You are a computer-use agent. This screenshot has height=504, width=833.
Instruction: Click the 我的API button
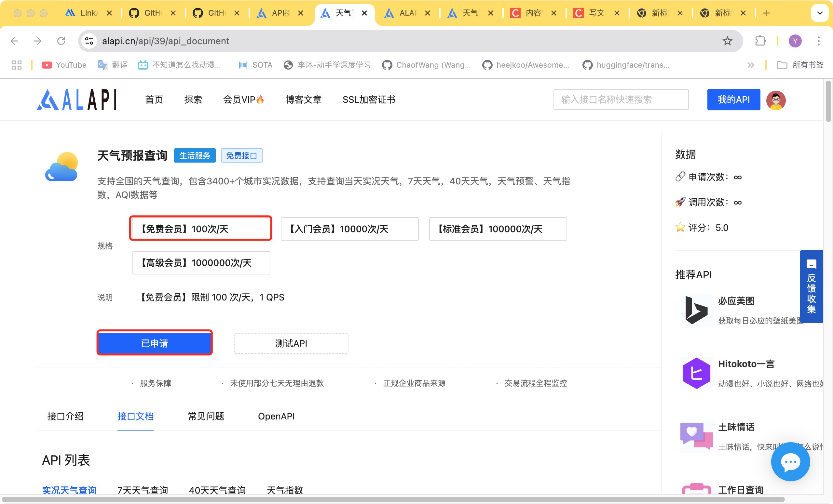click(733, 99)
